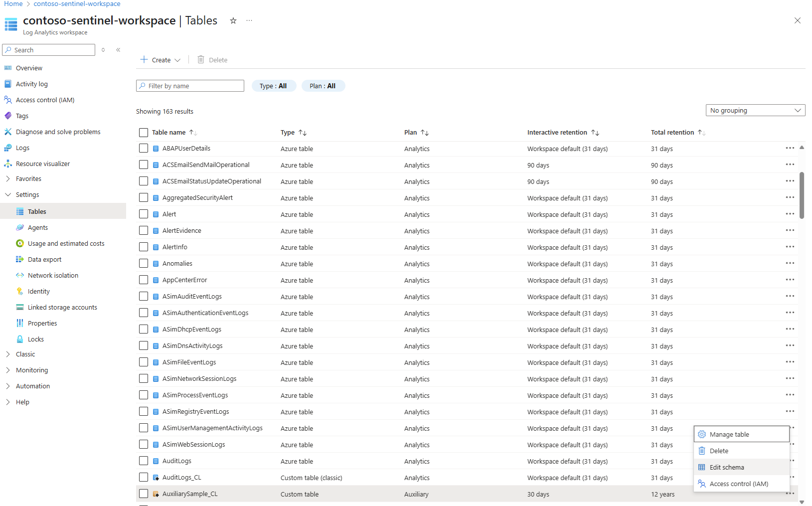Open the Plan : All filter
Screen dimensions: 812x506
(x=323, y=86)
